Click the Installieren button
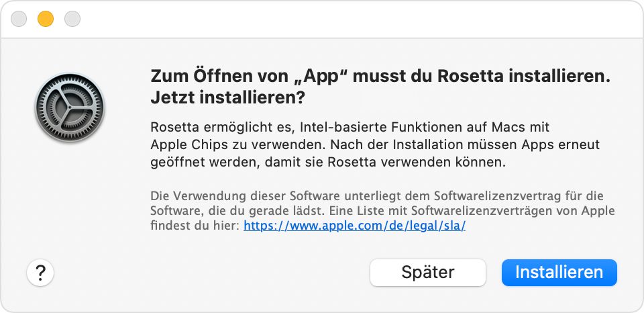Viewport: 644px width, 313px height. tap(559, 272)
